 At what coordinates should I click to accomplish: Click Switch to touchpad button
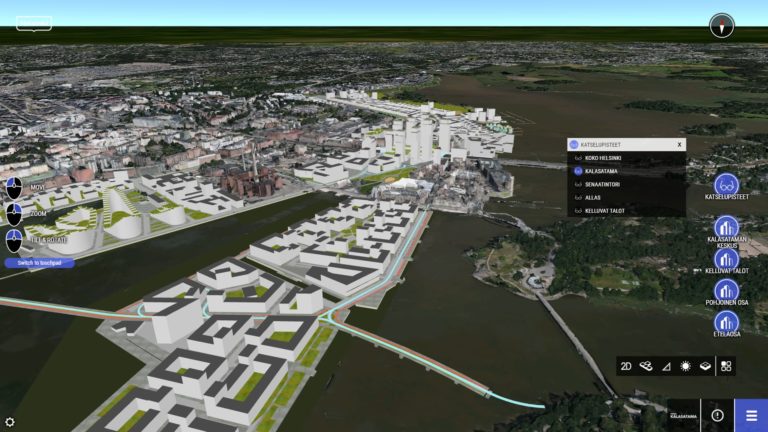pos(40,263)
